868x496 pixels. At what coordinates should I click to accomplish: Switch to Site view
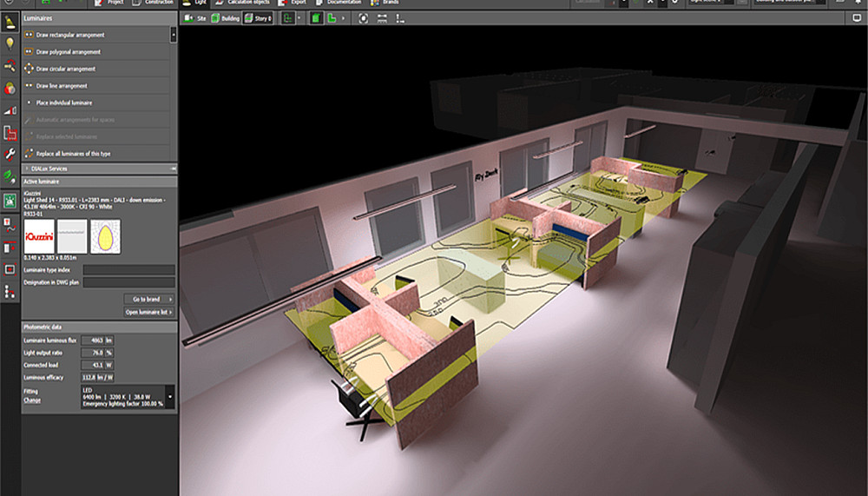[x=194, y=18]
